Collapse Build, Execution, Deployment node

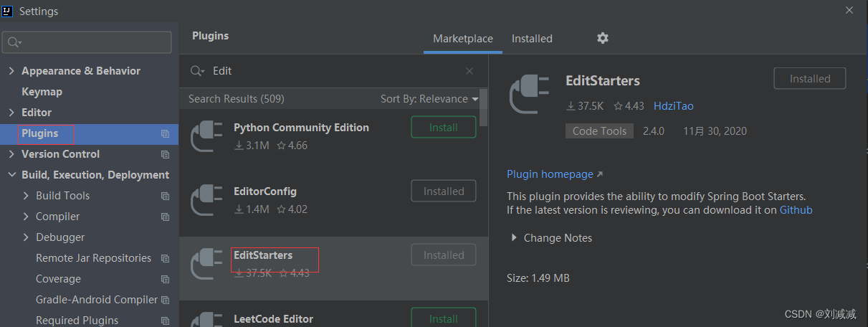click(x=11, y=175)
